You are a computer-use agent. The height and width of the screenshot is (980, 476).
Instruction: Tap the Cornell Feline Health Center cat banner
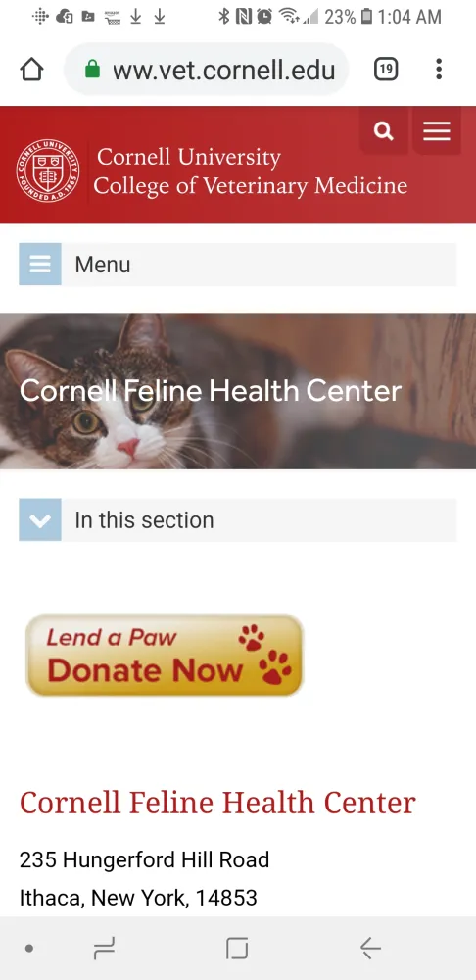(x=238, y=391)
